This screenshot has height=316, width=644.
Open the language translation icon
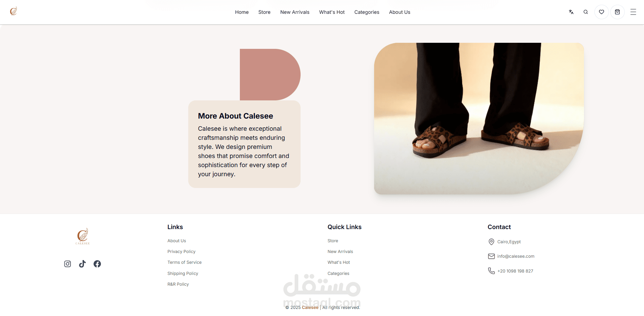click(x=571, y=12)
